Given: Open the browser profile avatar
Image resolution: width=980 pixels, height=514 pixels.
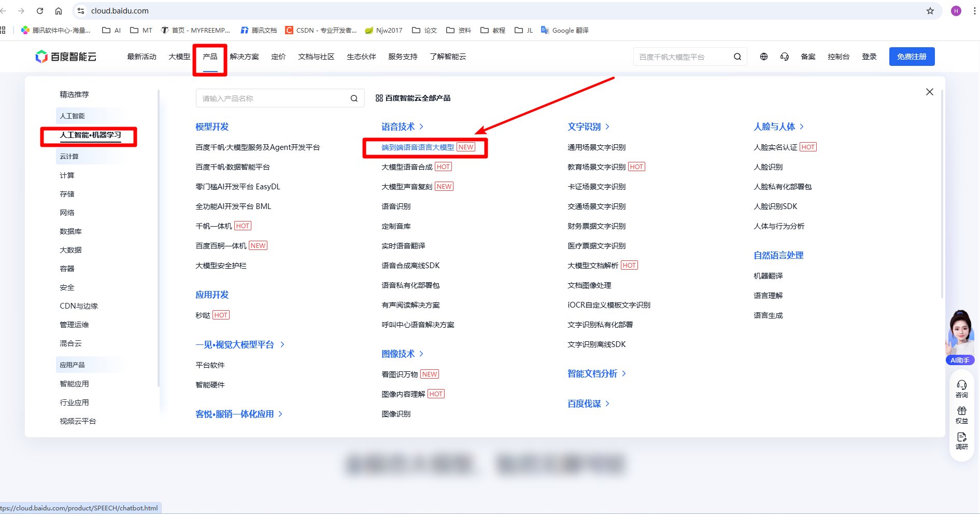Looking at the screenshot, I should click(956, 11).
